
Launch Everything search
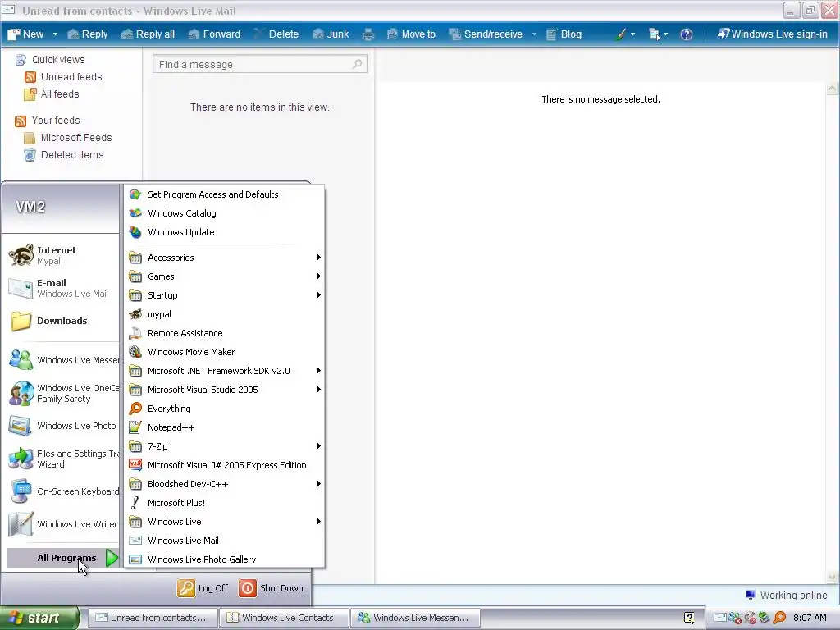(224, 409)
